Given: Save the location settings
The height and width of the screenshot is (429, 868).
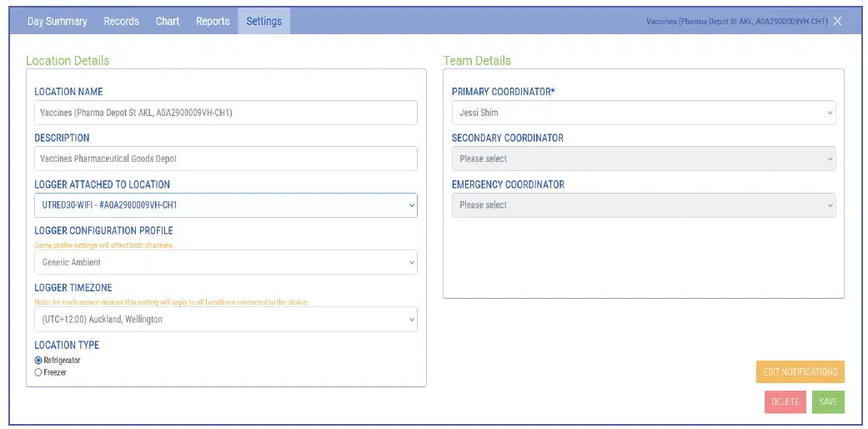Looking at the screenshot, I should tap(827, 401).
